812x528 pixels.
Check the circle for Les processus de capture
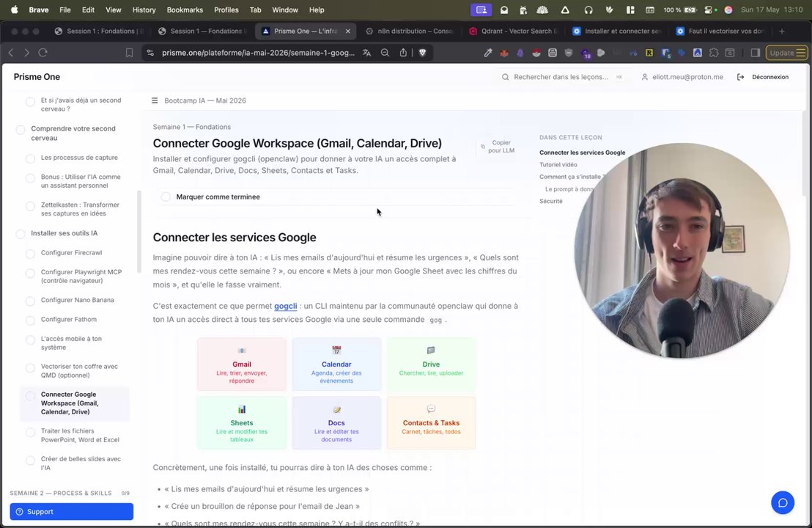click(31, 158)
